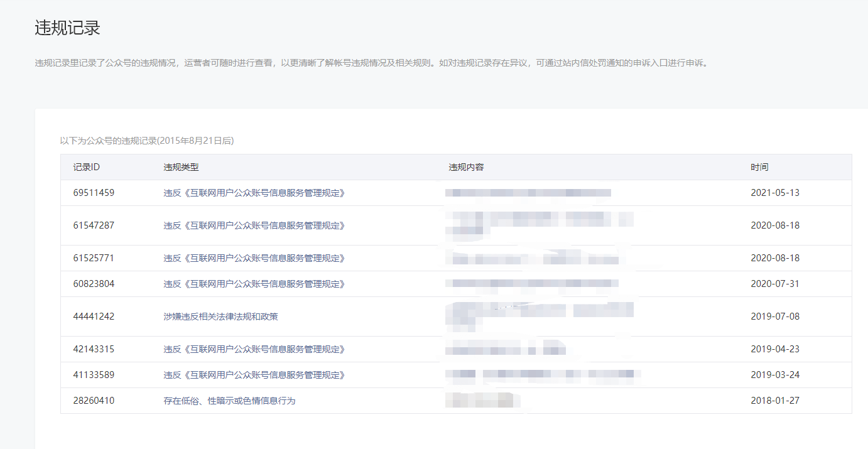
Task: Open 涉嫌违反相关法律法规和政策 violation type
Action: [220, 316]
